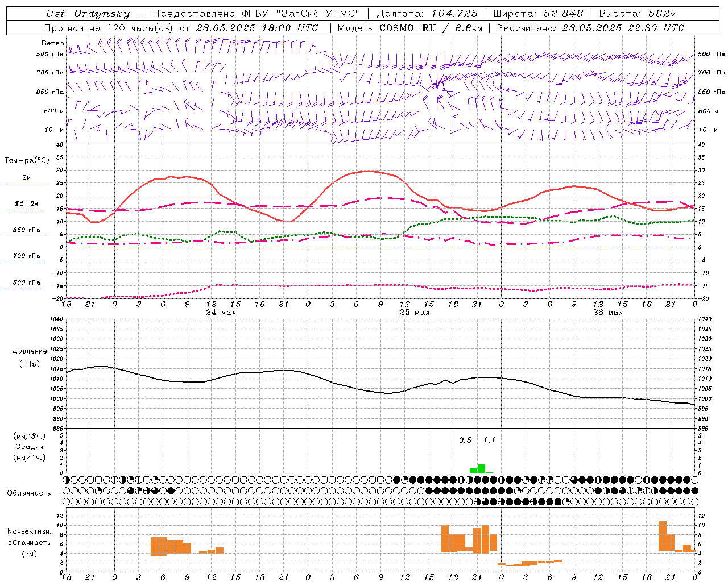
Task: Click the 'Тем-ра(°C)' temperature panel label
Action: pyautogui.click(x=27, y=161)
